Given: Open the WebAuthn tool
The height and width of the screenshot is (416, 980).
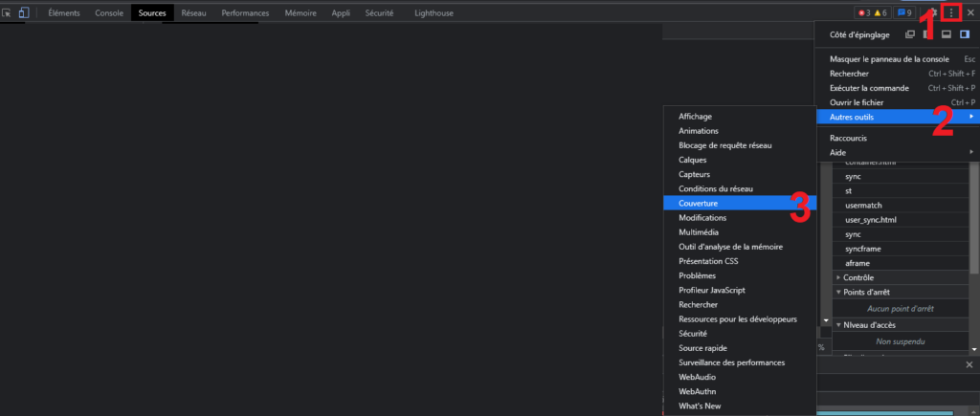Looking at the screenshot, I should [x=740, y=392].
